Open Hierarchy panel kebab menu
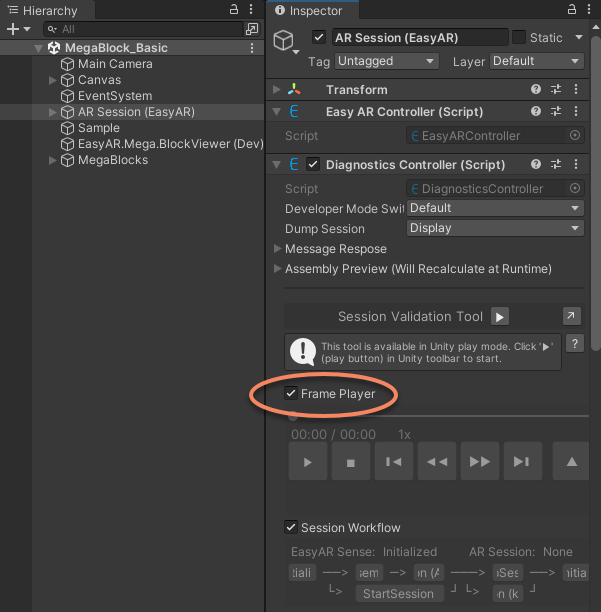Viewport: 601px width, 612px height. (x=251, y=9)
